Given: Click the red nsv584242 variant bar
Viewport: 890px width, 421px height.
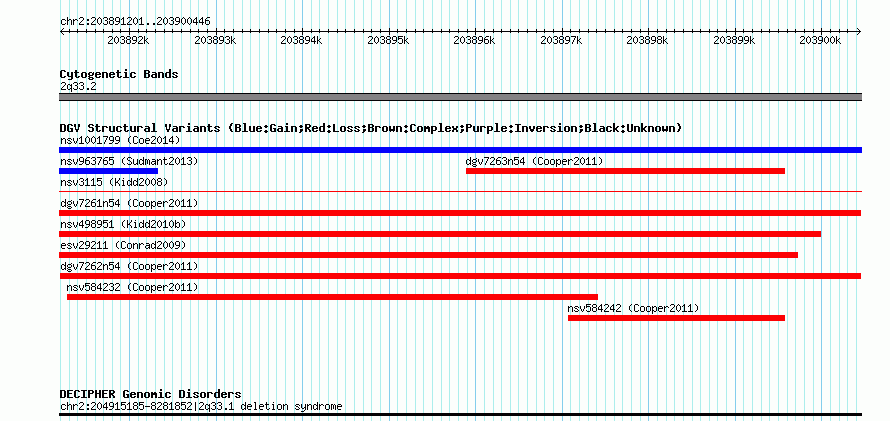Looking at the screenshot, I should click(x=677, y=318).
